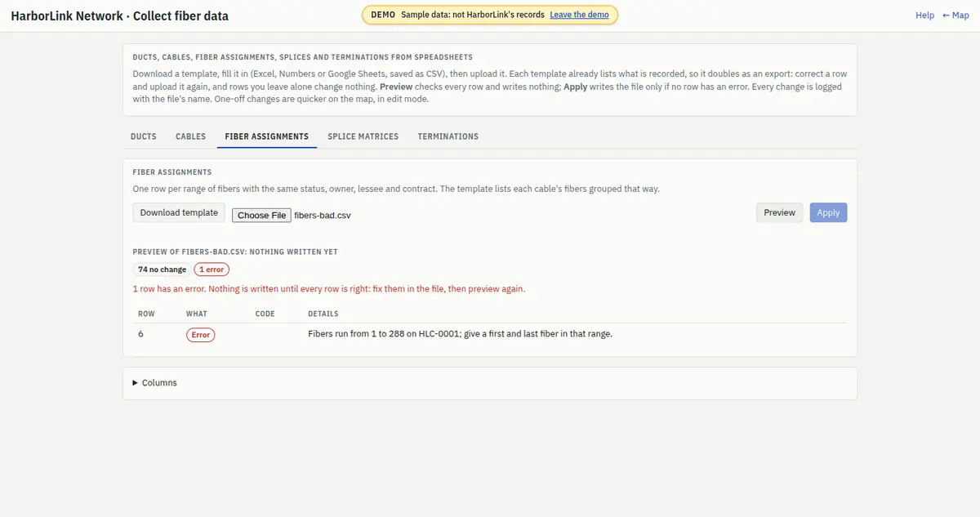
Task: Click the Error badge in row 6
Action: coord(201,335)
